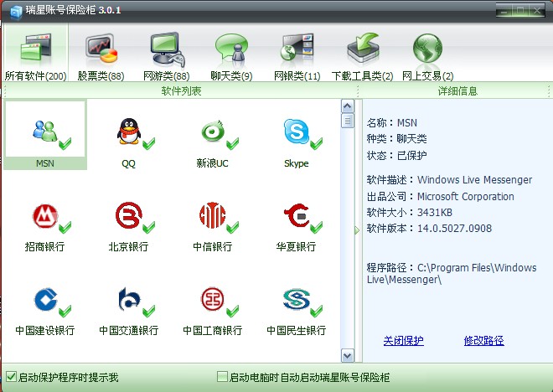Select the 北京银行 bank icon

click(x=129, y=215)
